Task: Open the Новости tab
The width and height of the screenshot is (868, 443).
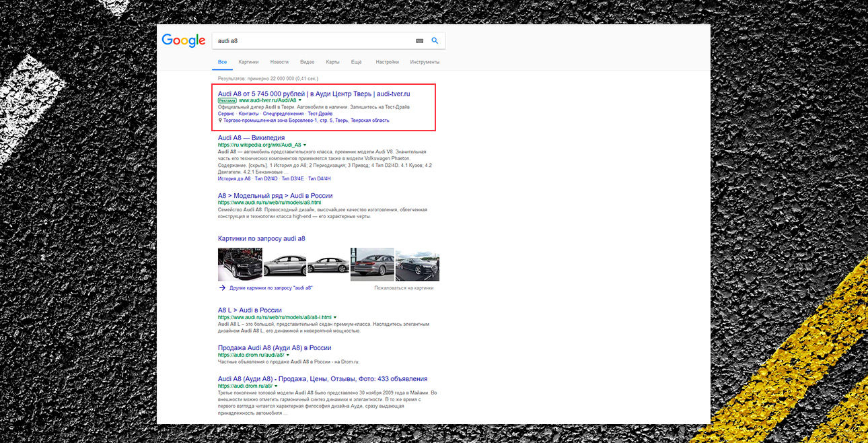Action: tap(280, 61)
